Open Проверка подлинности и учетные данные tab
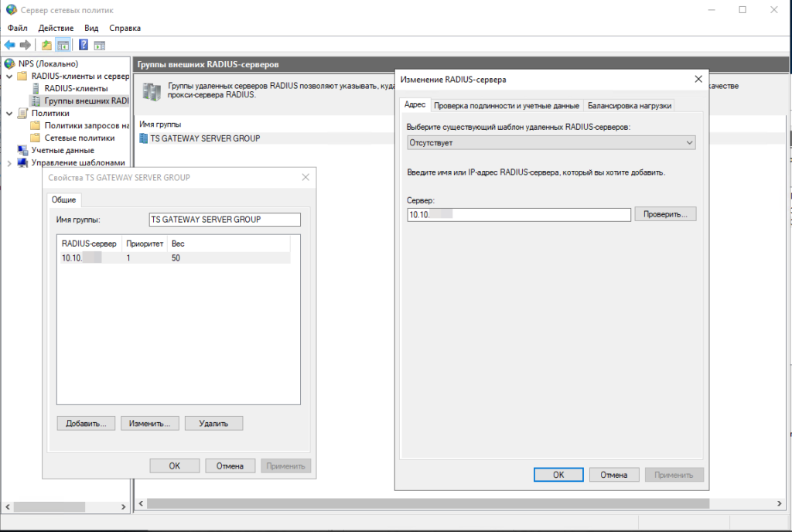Image resolution: width=792 pixels, height=532 pixels. coord(506,105)
